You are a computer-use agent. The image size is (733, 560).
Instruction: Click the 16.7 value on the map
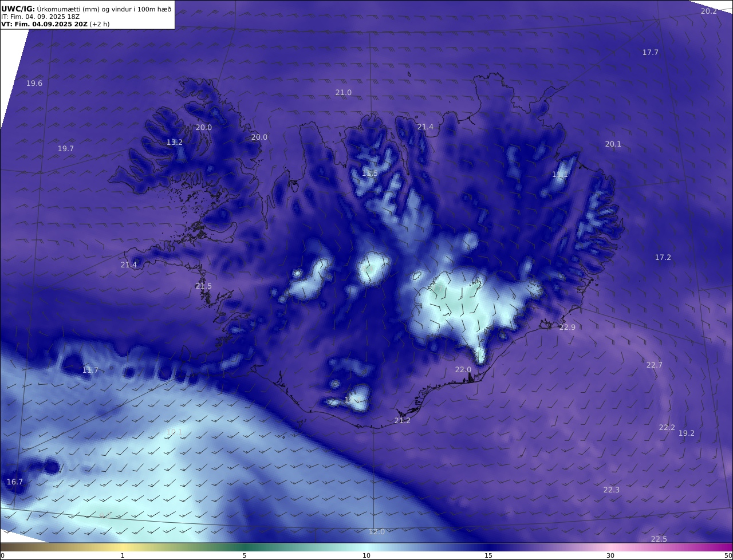click(15, 482)
